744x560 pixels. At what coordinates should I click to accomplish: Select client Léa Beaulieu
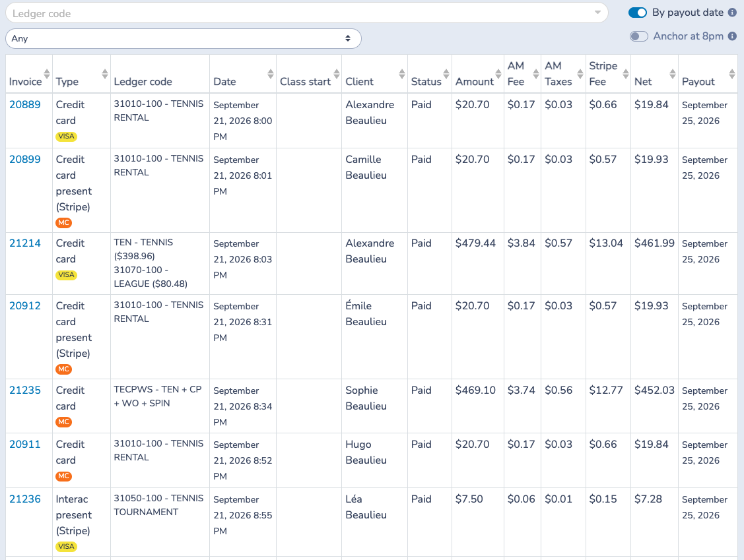[366, 507]
